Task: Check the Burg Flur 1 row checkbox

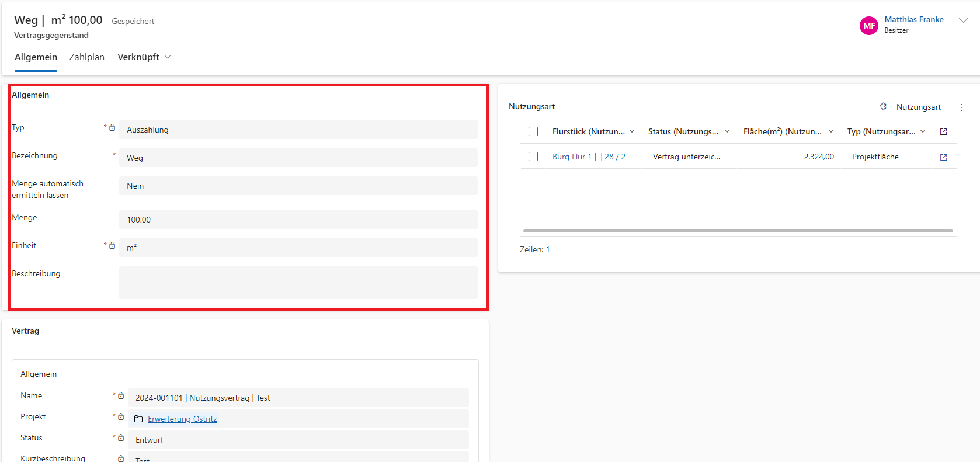Action: (x=533, y=157)
